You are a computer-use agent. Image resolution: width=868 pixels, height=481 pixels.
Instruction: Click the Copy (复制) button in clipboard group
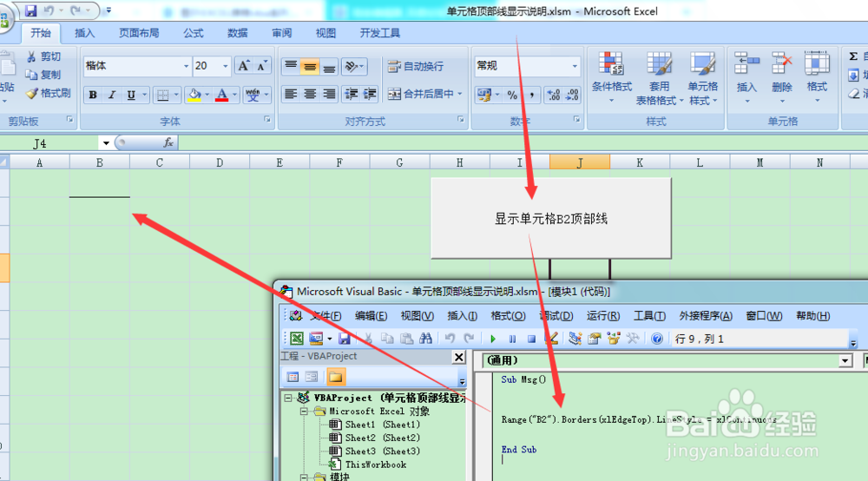click(43, 75)
